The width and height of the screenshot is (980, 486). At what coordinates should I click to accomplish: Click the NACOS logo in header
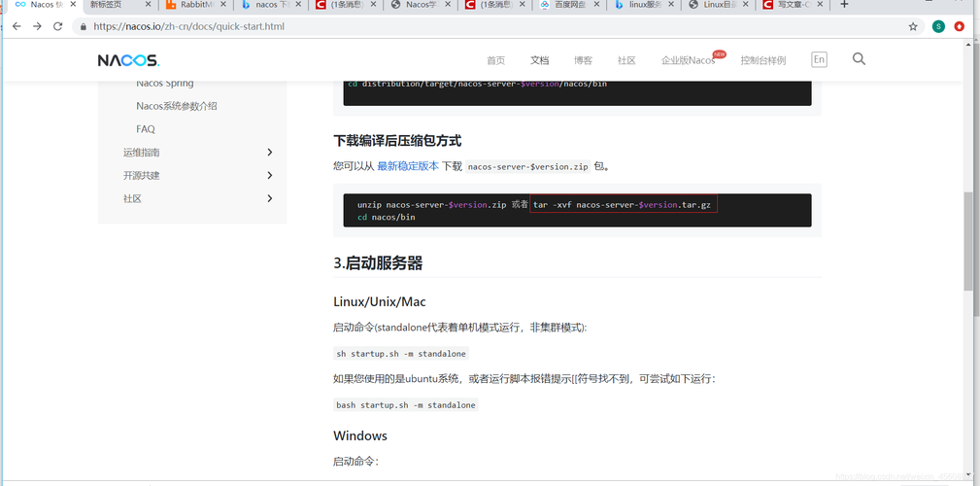pos(129,60)
